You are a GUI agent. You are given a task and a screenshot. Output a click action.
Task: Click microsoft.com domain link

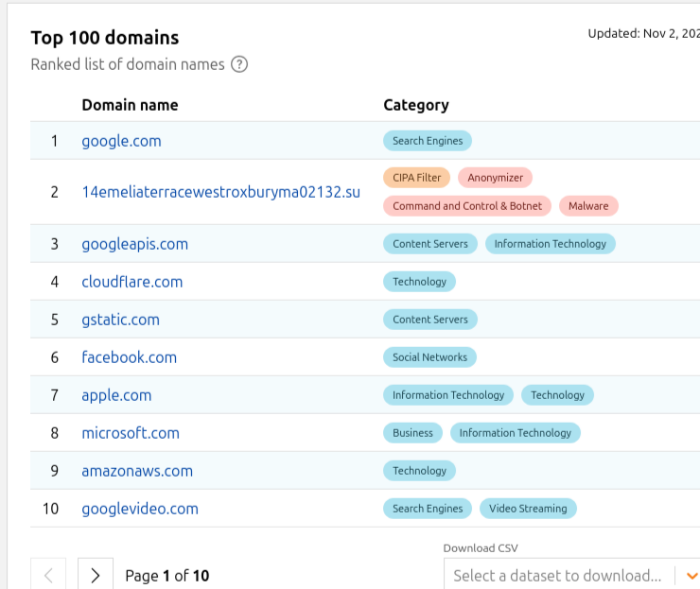pyautogui.click(x=131, y=433)
